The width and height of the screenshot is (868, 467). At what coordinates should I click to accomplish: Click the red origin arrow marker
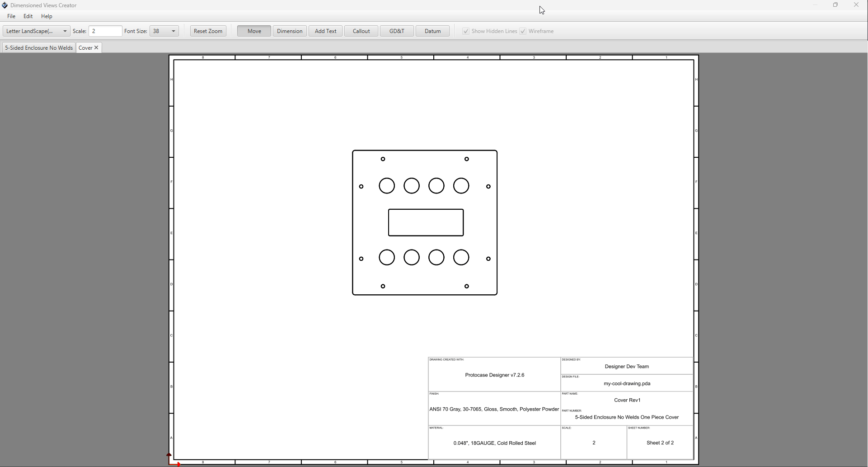click(178, 464)
